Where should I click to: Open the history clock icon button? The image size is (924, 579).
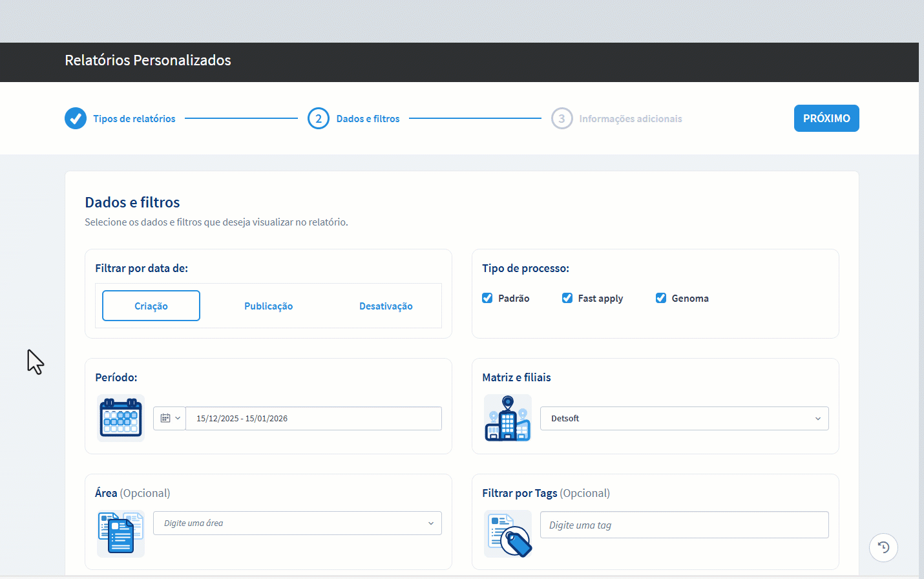[x=883, y=548]
